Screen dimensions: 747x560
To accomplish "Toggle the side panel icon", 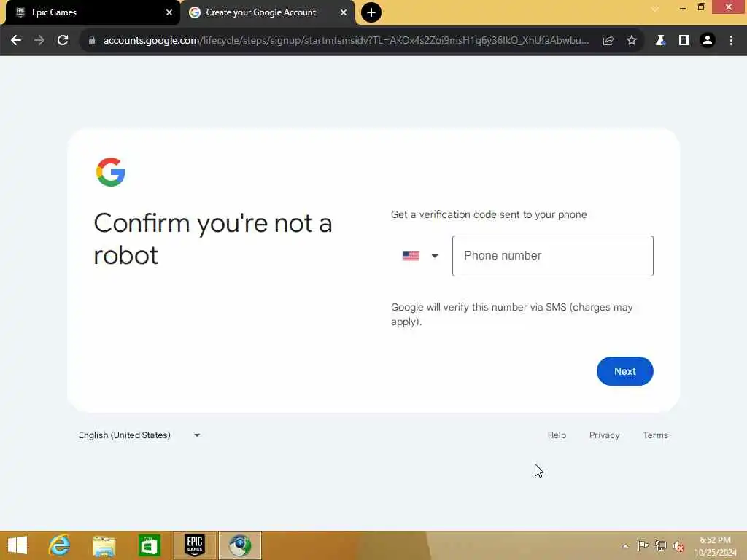I will (684, 41).
